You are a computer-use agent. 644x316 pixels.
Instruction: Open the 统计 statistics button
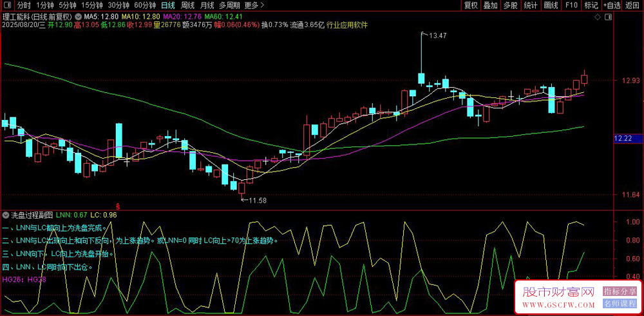click(531, 5)
